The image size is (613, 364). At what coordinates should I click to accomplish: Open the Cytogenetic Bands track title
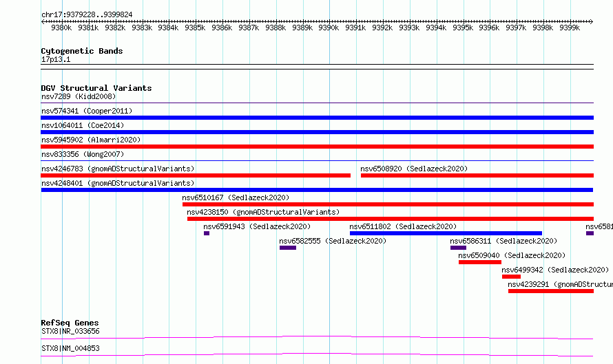click(x=82, y=51)
